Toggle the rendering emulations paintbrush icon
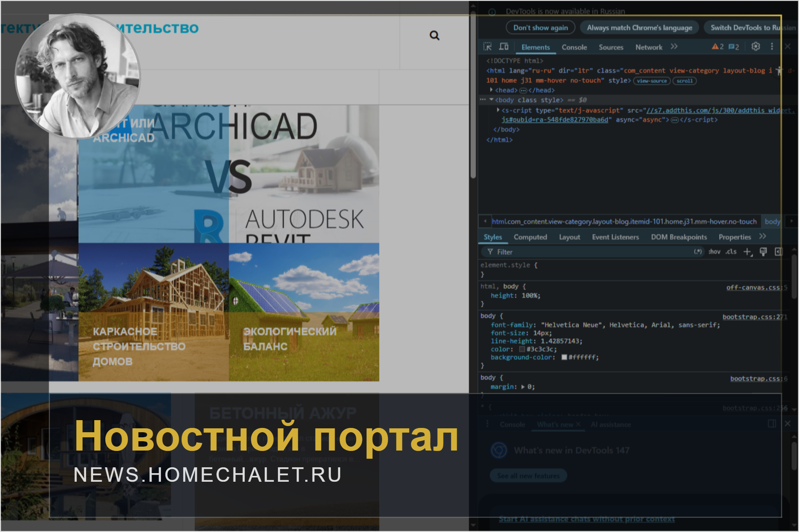The height and width of the screenshot is (532, 799). pos(763,252)
